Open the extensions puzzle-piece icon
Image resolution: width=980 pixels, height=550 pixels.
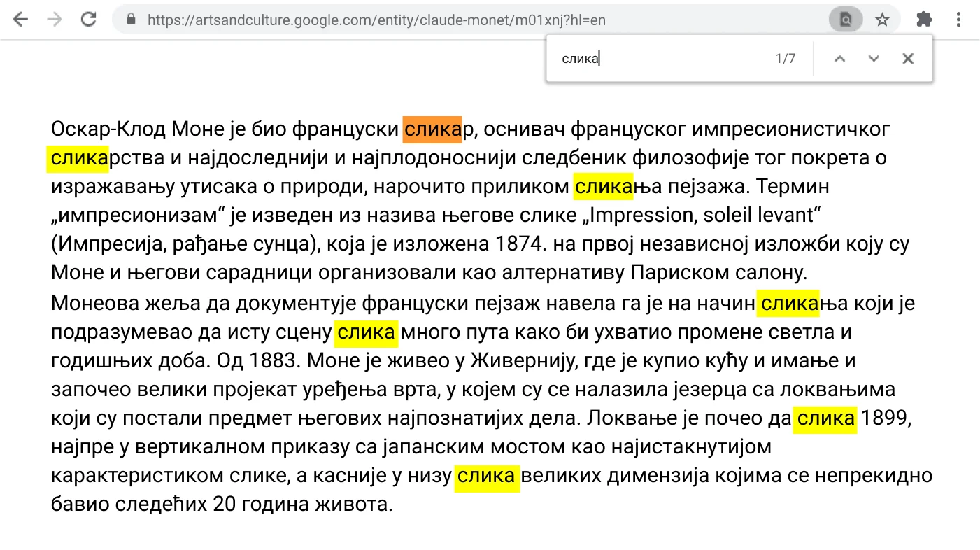(923, 19)
